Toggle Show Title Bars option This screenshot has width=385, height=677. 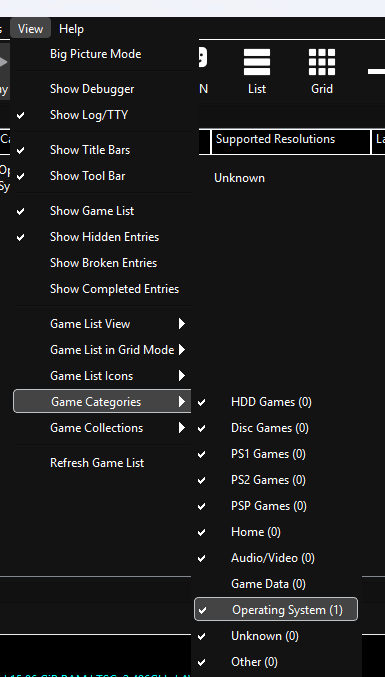pos(102,150)
